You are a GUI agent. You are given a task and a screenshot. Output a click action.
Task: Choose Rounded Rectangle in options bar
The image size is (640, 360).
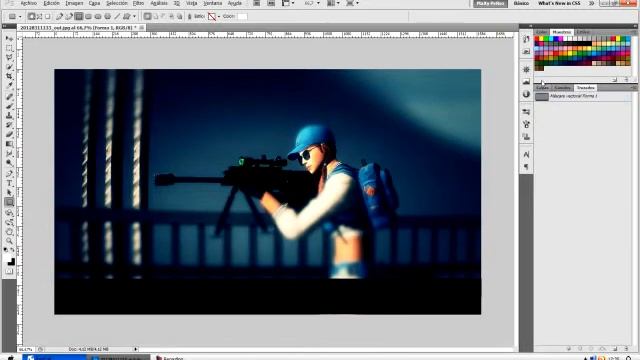click(88, 16)
